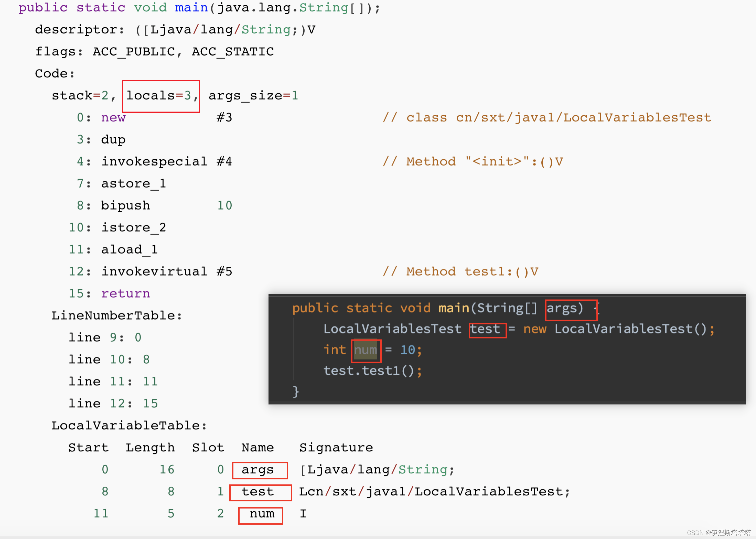The height and width of the screenshot is (539, 756).
Task: Click 'main' in the top method signature
Action: [191, 8]
